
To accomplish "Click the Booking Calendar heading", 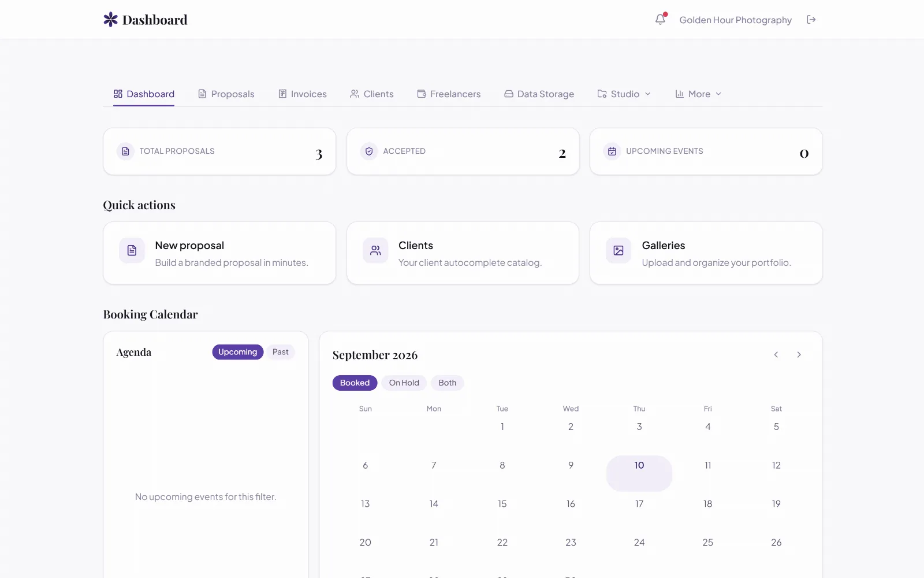I will [x=151, y=314].
